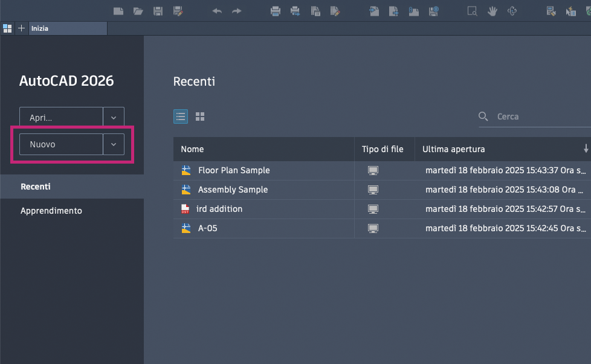
Task: Click the ird addition local computer icon
Action: (x=373, y=209)
